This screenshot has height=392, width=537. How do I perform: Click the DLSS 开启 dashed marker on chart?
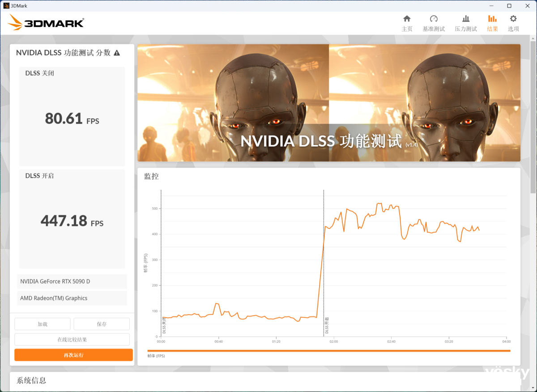pos(324,264)
